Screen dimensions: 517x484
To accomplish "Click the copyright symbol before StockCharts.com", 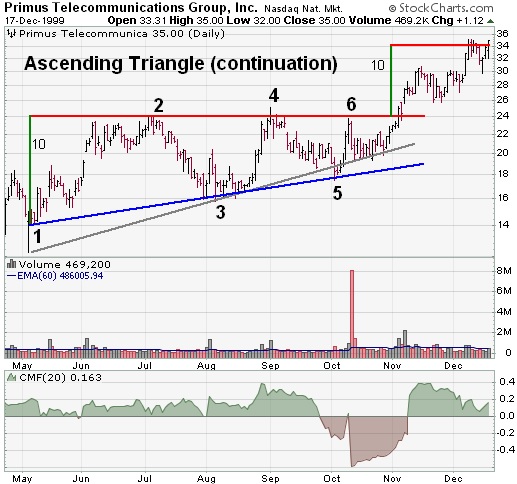I will [393, 8].
